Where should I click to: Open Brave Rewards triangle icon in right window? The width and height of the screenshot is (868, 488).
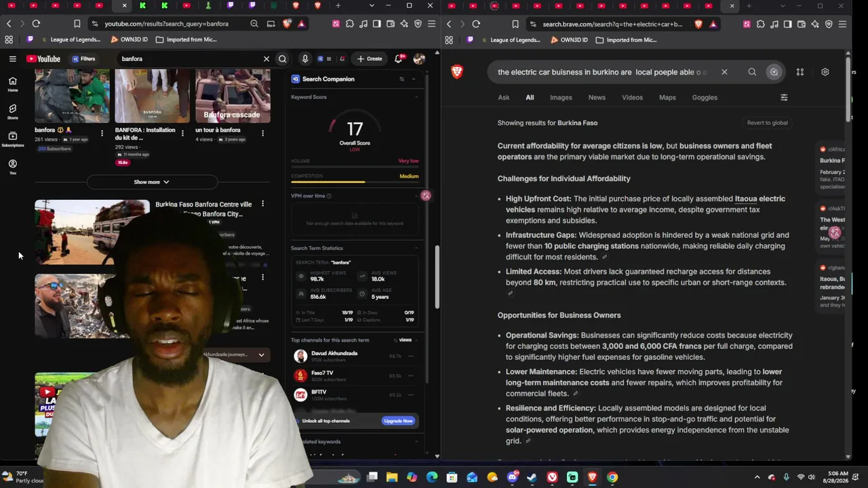(x=713, y=24)
